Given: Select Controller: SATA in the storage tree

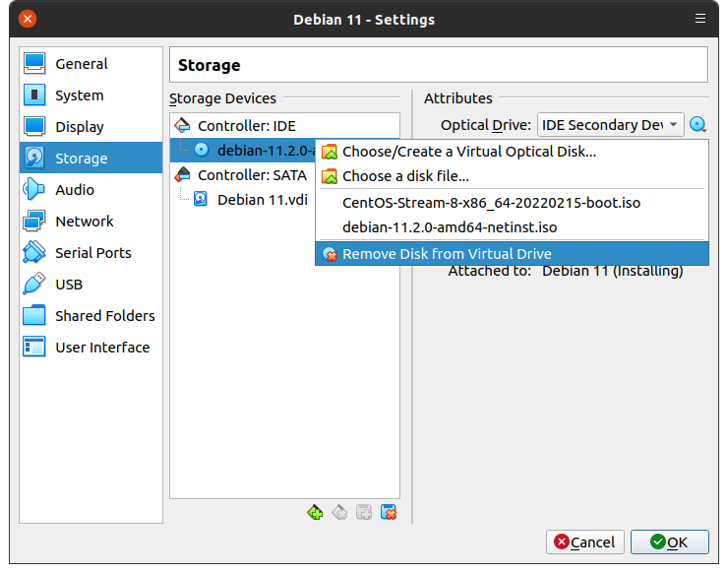Looking at the screenshot, I should [x=251, y=175].
